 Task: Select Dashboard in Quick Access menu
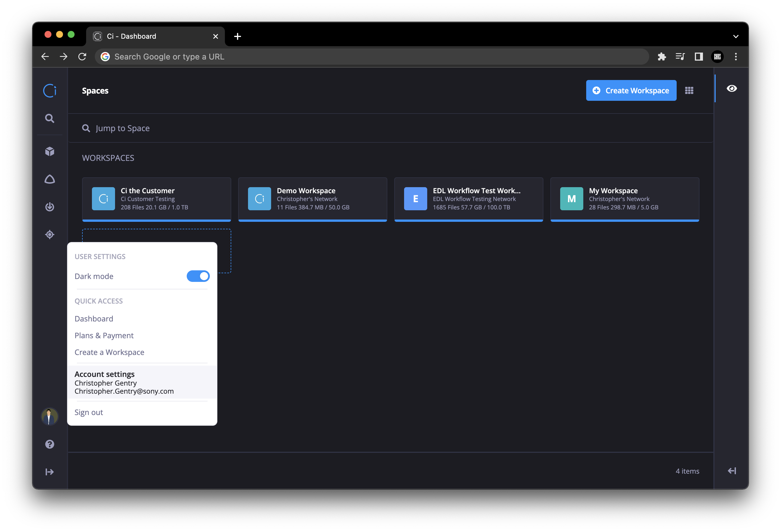click(x=94, y=318)
